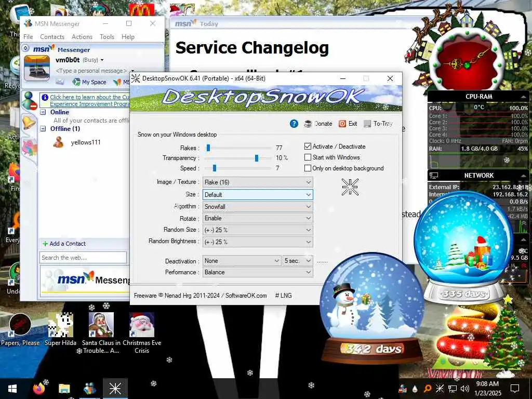
Task: Open the Image / Texture dropdown
Action: [258, 182]
